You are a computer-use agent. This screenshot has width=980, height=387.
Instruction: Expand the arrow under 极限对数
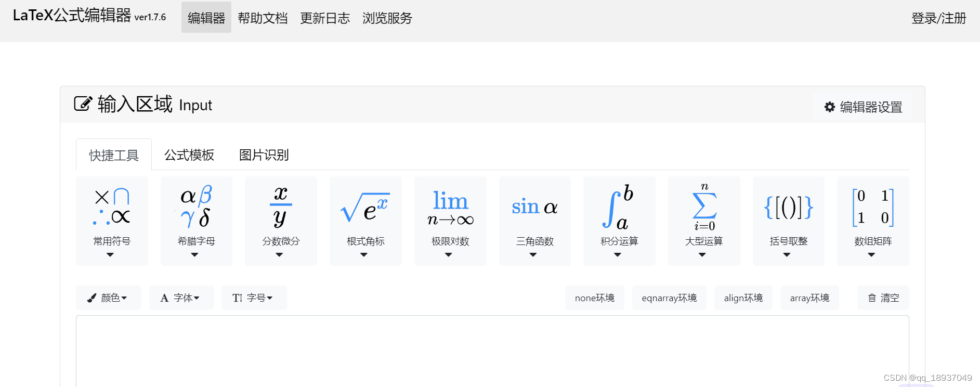click(448, 255)
